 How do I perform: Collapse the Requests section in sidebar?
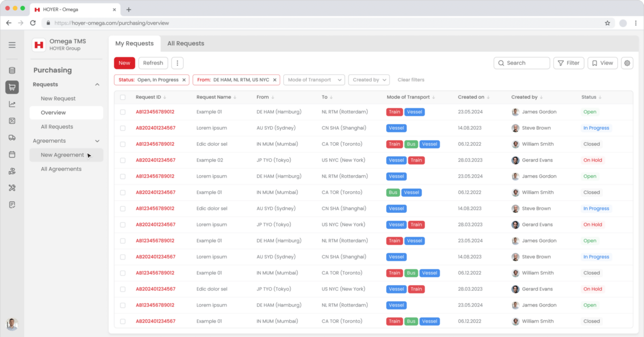click(x=97, y=85)
